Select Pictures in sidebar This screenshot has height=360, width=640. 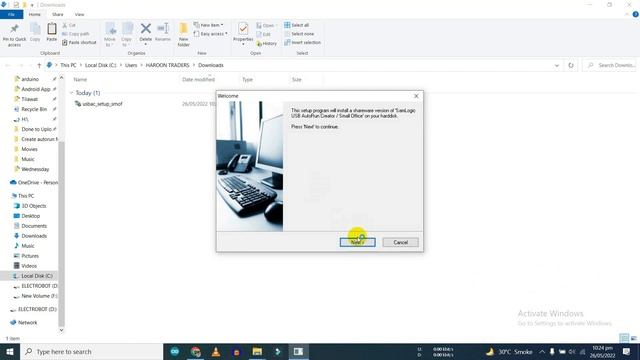(x=30, y=256)
